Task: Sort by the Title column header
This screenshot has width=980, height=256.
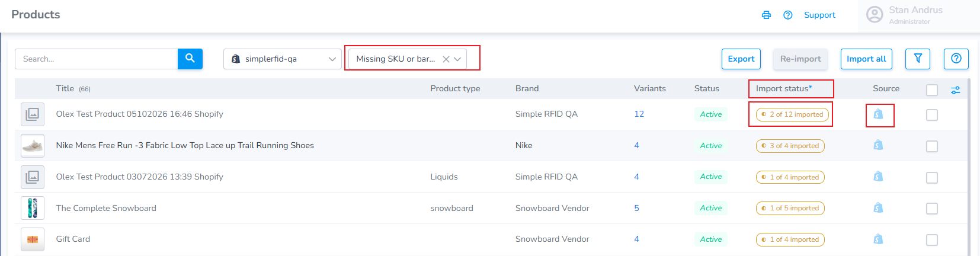Action: pyautogui.click(x=65, y=88)
